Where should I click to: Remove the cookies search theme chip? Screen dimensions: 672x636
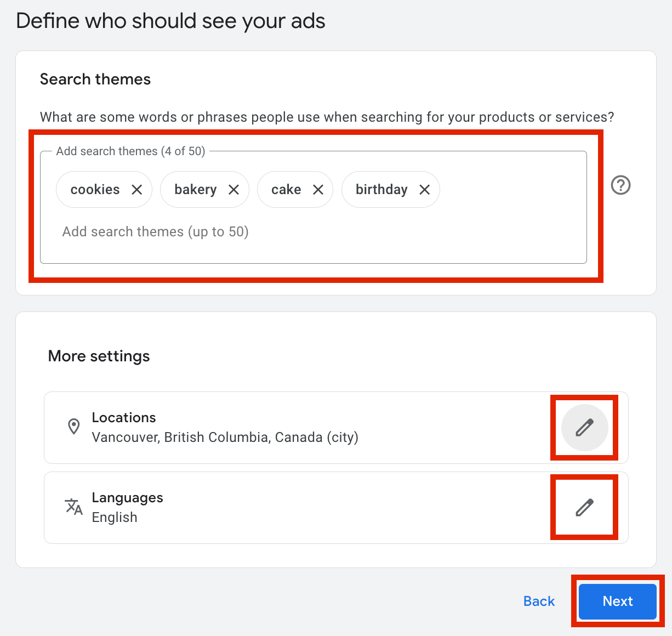pyautogui.click(x=137, y=190)
